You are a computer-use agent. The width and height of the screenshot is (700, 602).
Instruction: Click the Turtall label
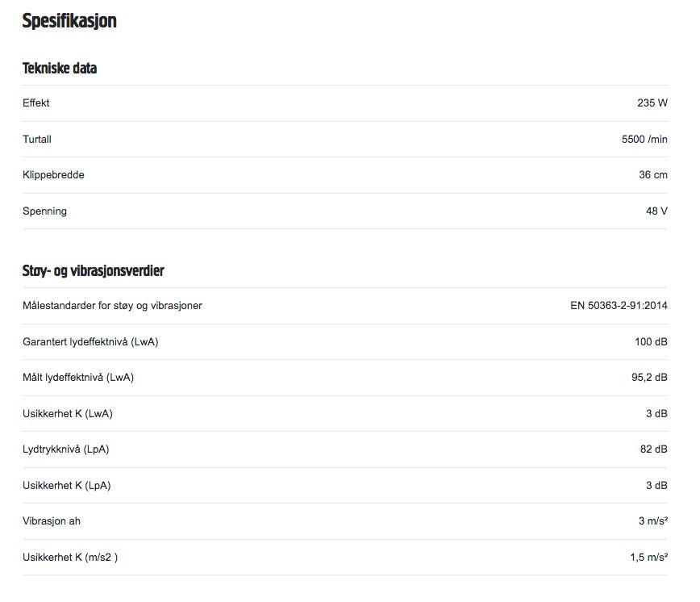(37, 140)
